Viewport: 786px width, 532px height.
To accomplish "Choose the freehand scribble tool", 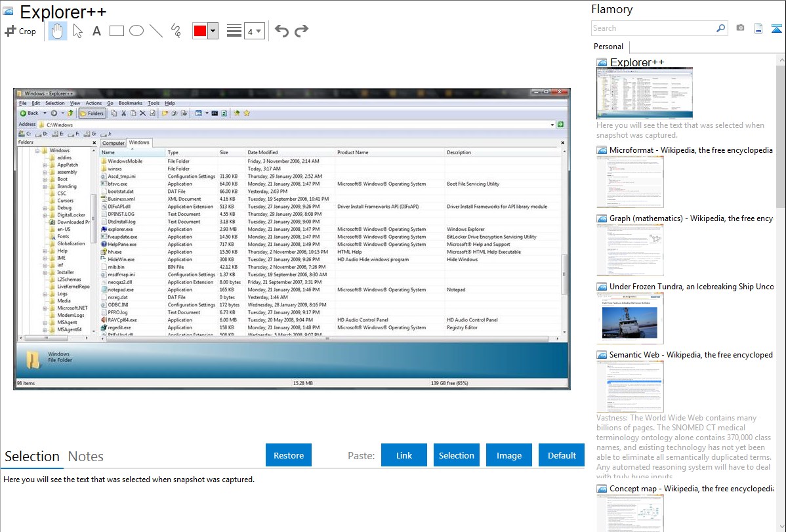I will [x=176, y=31].
